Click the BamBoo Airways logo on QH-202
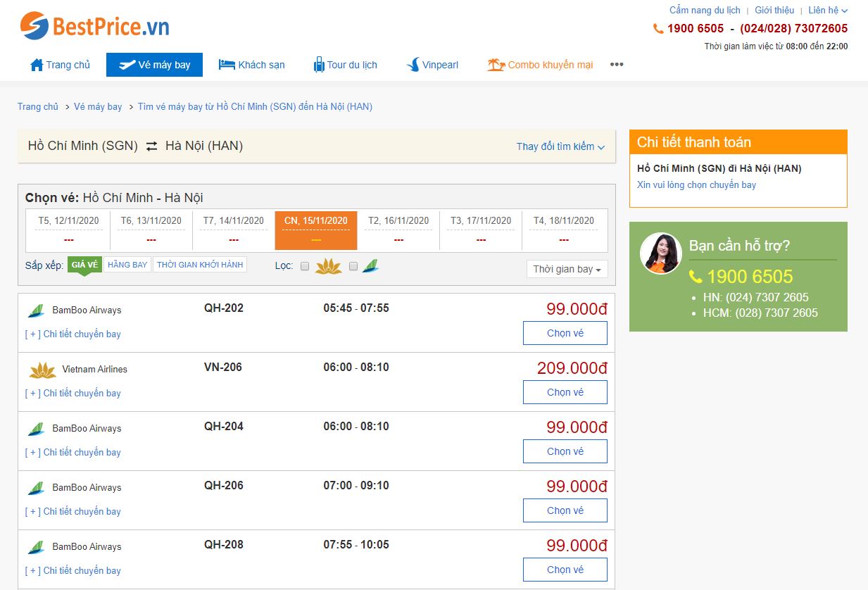The width and height of the screenshot is (868, 590). pyautogui.click(x=36, y=310)
